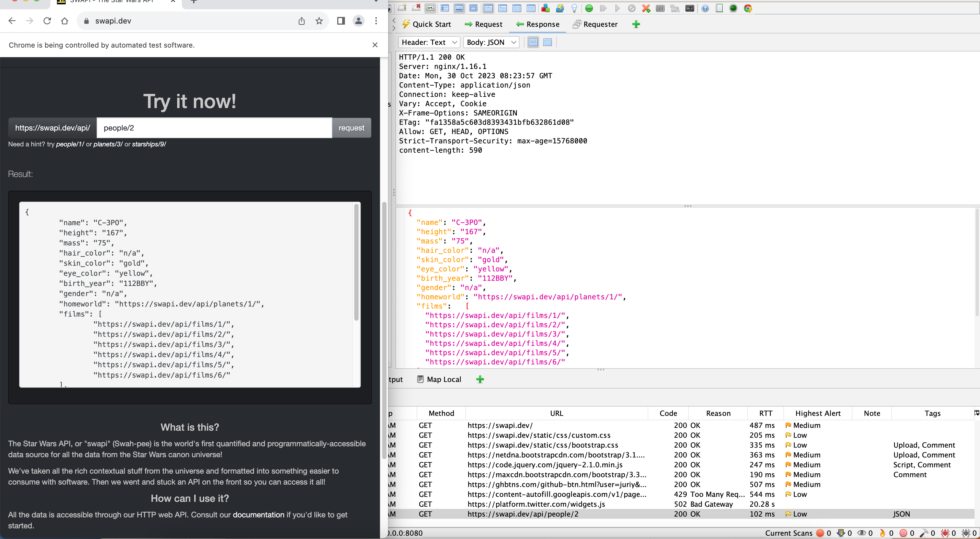Click the colored blocks add-ons marketplace icon
The width and height of the screenshot is (980, 539).
pos(546,8)
